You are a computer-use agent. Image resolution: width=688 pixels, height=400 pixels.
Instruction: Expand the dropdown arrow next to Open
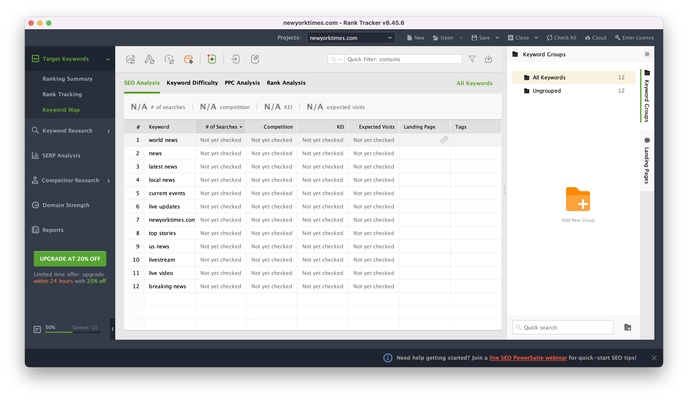(x=461, y=38)
